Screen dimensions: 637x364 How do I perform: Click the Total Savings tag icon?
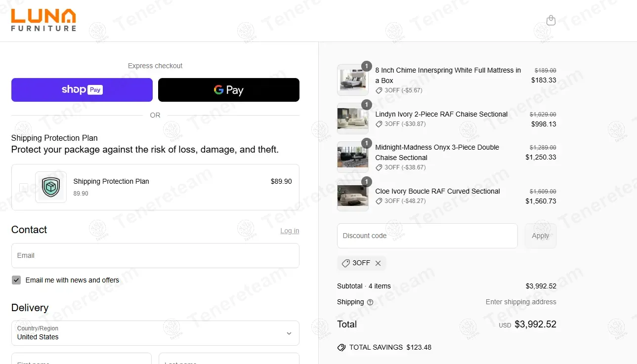pos(341,347)
